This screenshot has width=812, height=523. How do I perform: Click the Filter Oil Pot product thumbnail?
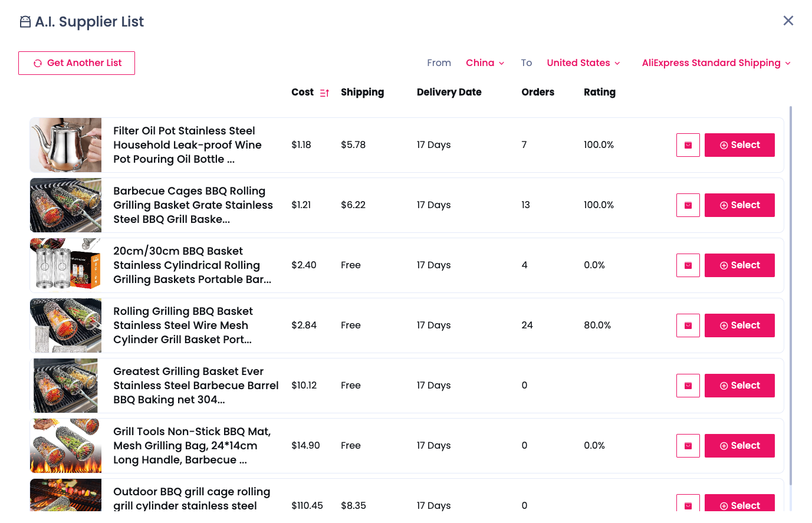coord(66,145)
